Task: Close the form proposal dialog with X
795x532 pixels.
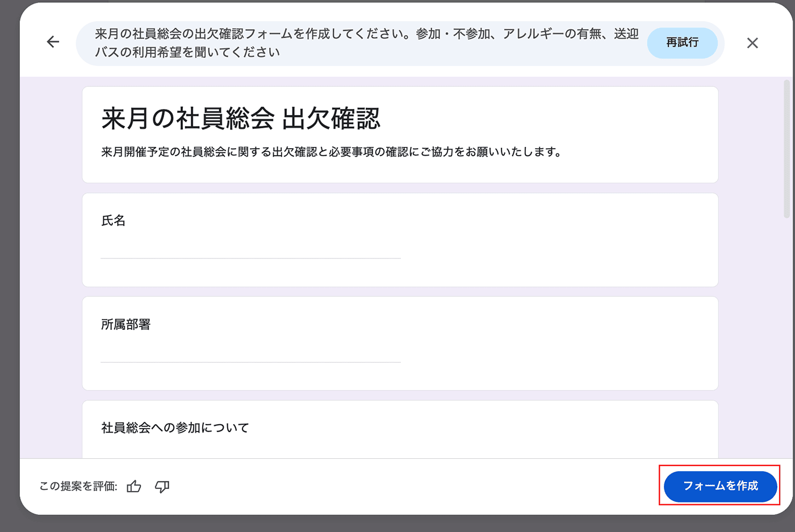Action: click(752, 43)
